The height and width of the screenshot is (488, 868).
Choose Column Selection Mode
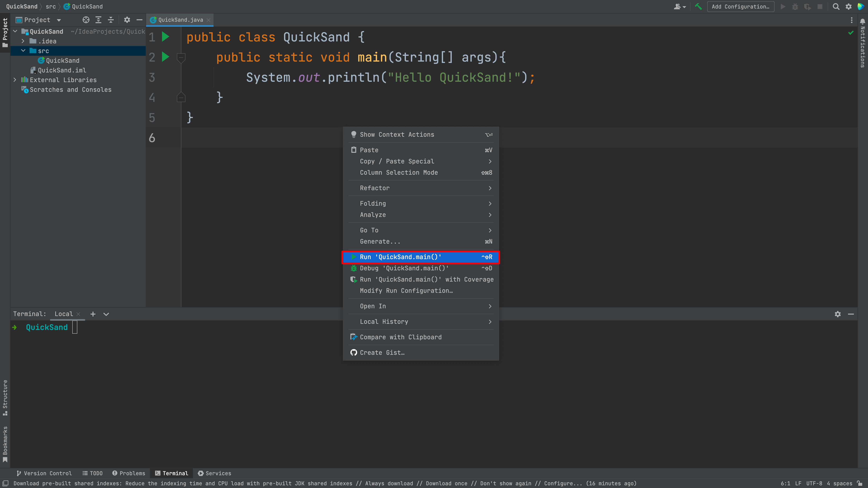point(421,172)
